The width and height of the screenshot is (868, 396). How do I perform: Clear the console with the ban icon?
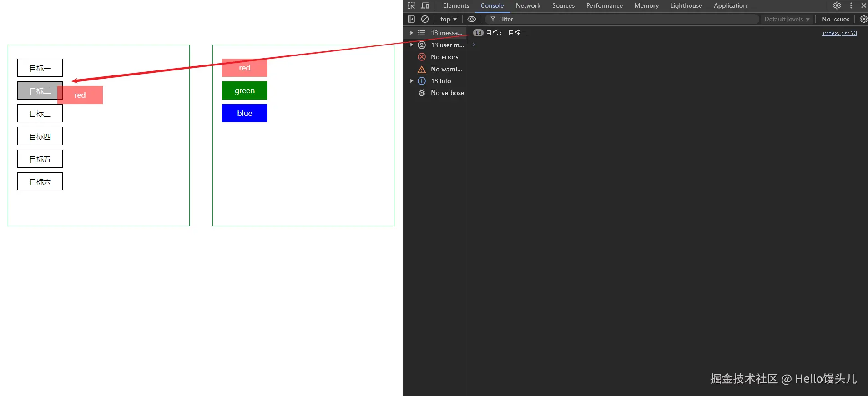(425, 19)
